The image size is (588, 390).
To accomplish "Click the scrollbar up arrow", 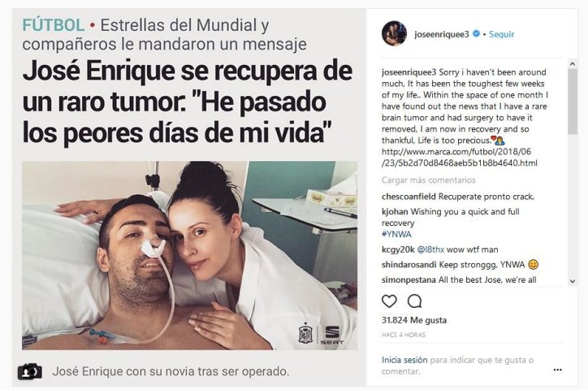I will pyautogui.click(x=573, y=64).
